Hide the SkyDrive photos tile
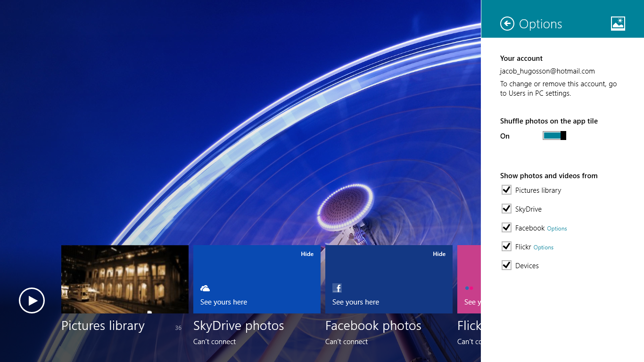Screen dimensions: 644x362 (x=307, y=254)
